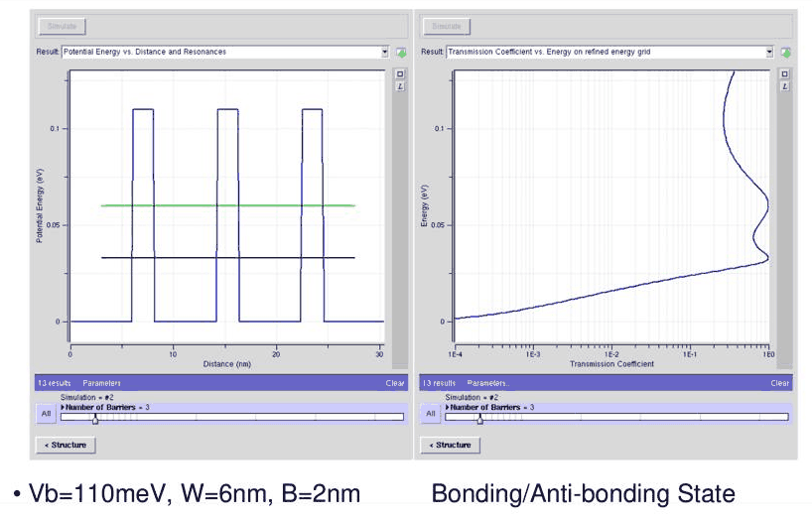Image resolution: width=812 pixels, height=522 pixels.
Task: Click 'Distance (nm)' axis label
Action: click(x=226, y=364)
